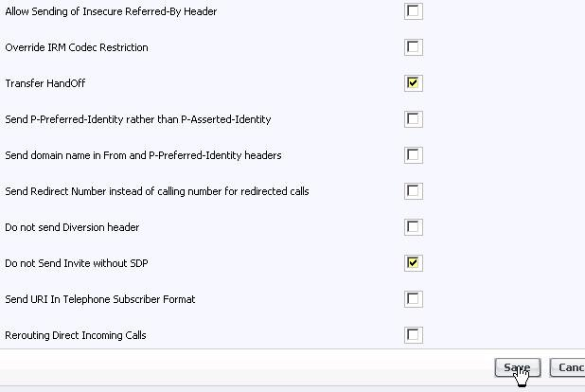585x392 pixels.
Task: Enable Send domain name in From headers checkbox
Action: 413,155
